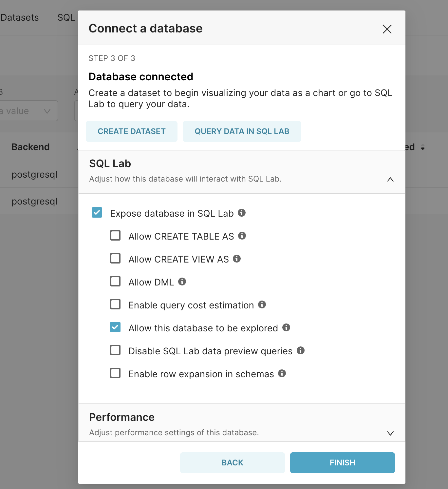Screen dimensions: 448x489
Task: Click the sort arrows on the background table column
Action: 423,147
